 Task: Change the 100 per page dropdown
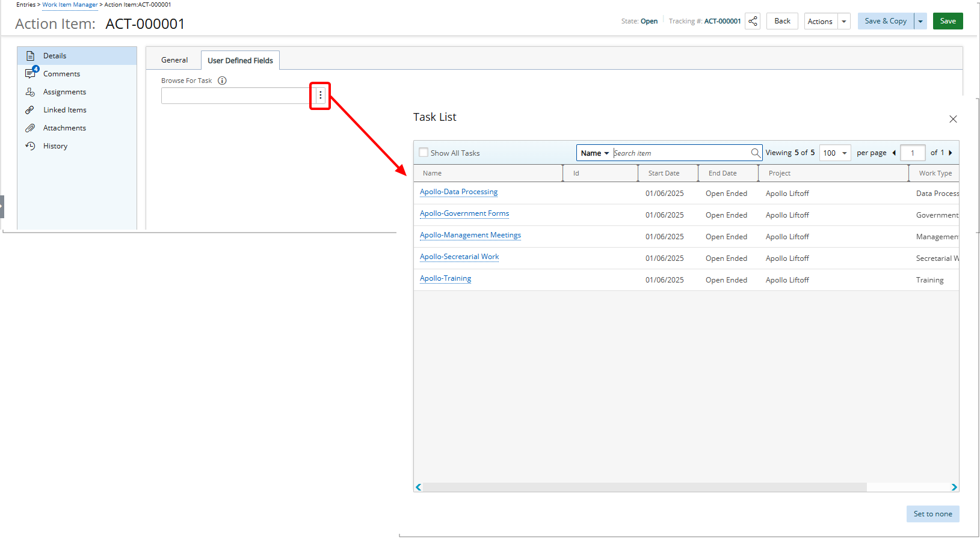click(835, 153)
